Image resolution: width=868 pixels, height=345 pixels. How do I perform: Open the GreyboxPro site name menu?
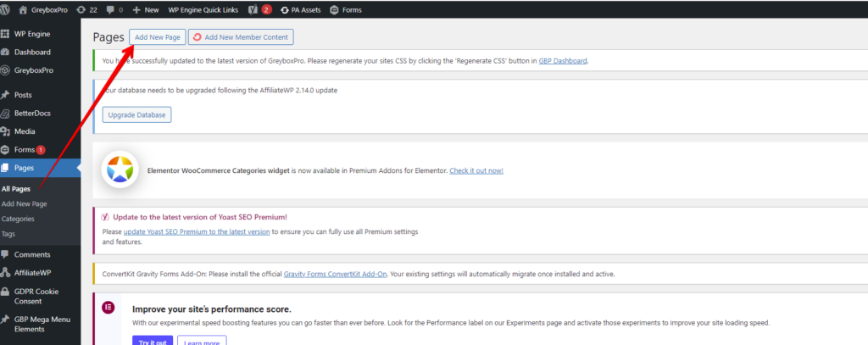43,10
